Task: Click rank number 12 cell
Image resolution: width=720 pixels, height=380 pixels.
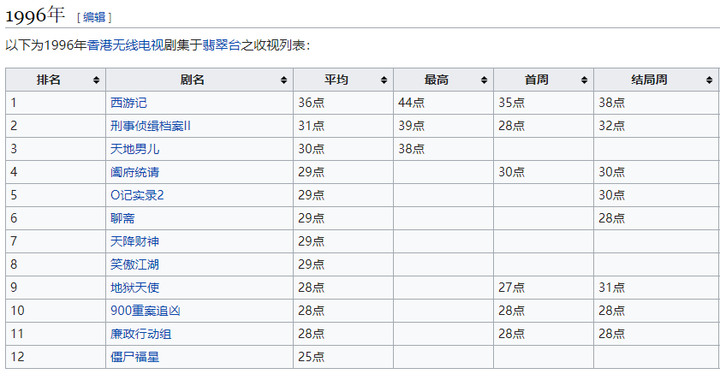Action: [56, 357]
